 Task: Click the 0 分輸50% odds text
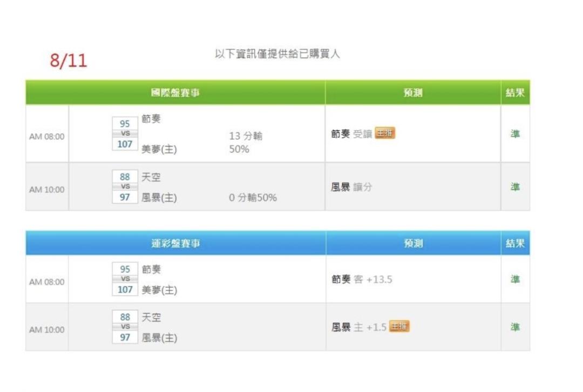(253, 198)
